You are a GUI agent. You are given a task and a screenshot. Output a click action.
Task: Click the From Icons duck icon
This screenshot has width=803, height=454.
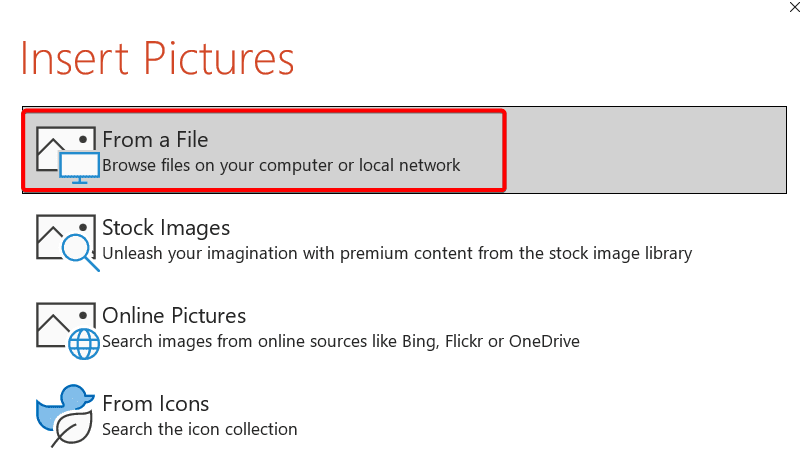65,416
